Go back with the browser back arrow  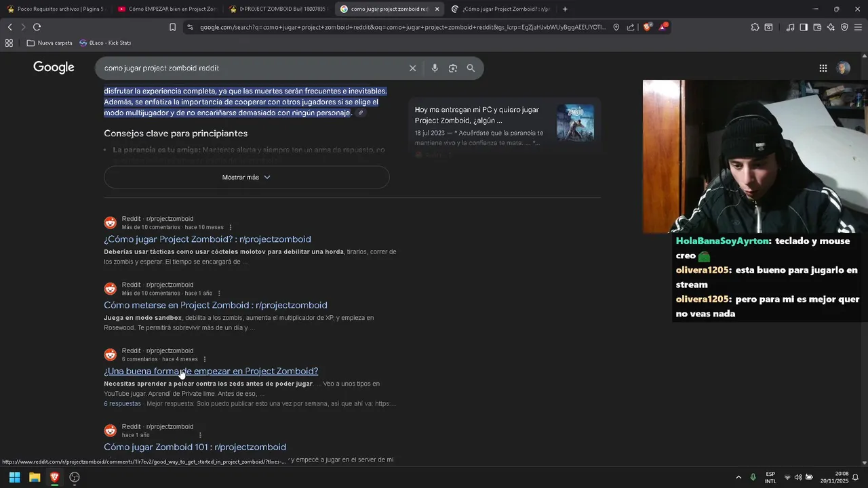pyautogui.click(x=10, y=27)
